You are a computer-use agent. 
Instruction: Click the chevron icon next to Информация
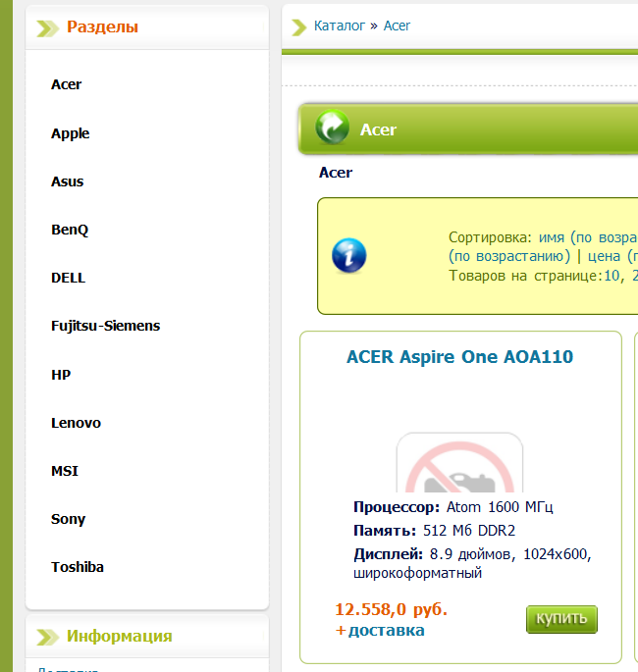(47, 637)
